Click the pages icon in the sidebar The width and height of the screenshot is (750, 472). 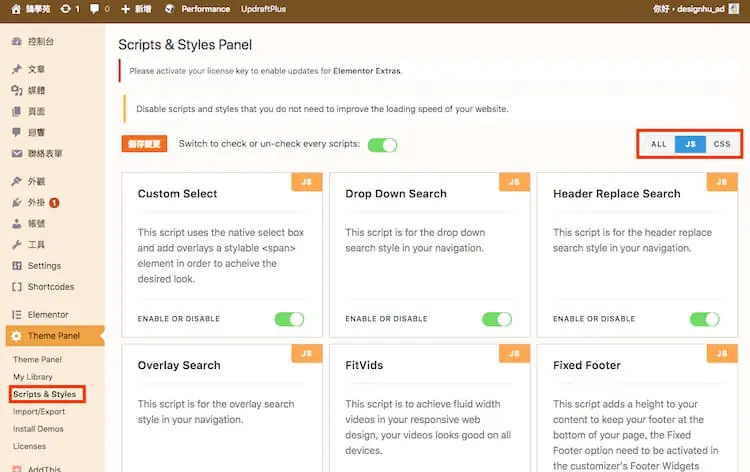(x=17, y=111)
